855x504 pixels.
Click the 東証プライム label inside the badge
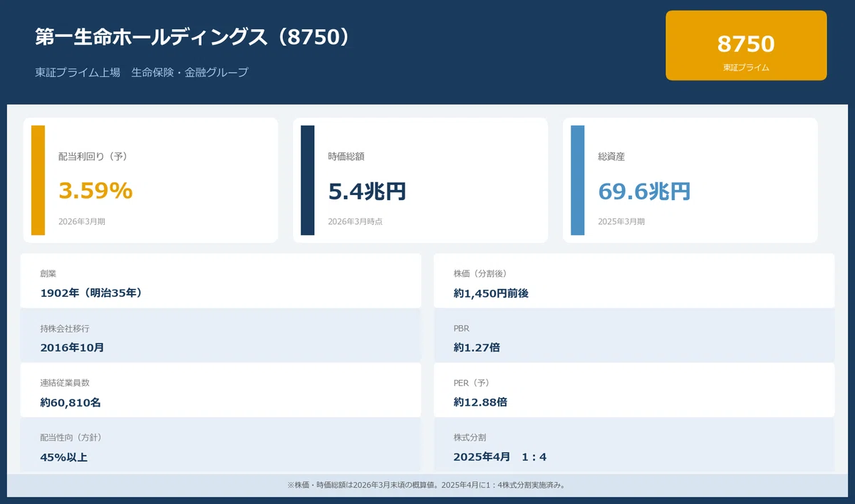coord(746,68)
